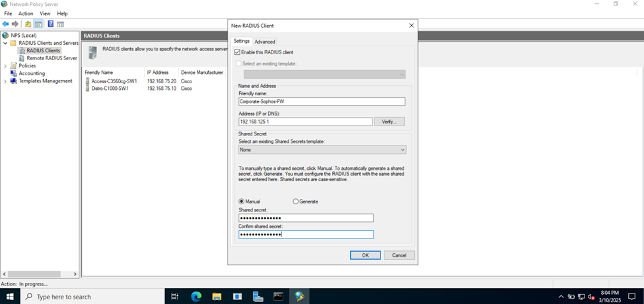Screen dimensions: 644x304
Task: Sort by the IP Address column header
Action: point(162,72)
